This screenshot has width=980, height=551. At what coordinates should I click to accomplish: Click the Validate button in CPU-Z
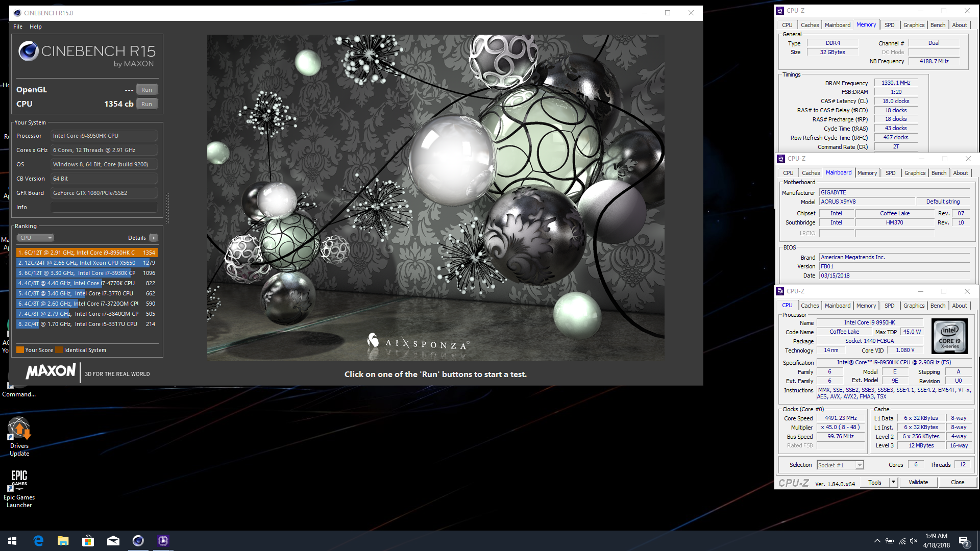tap(918, 483)
